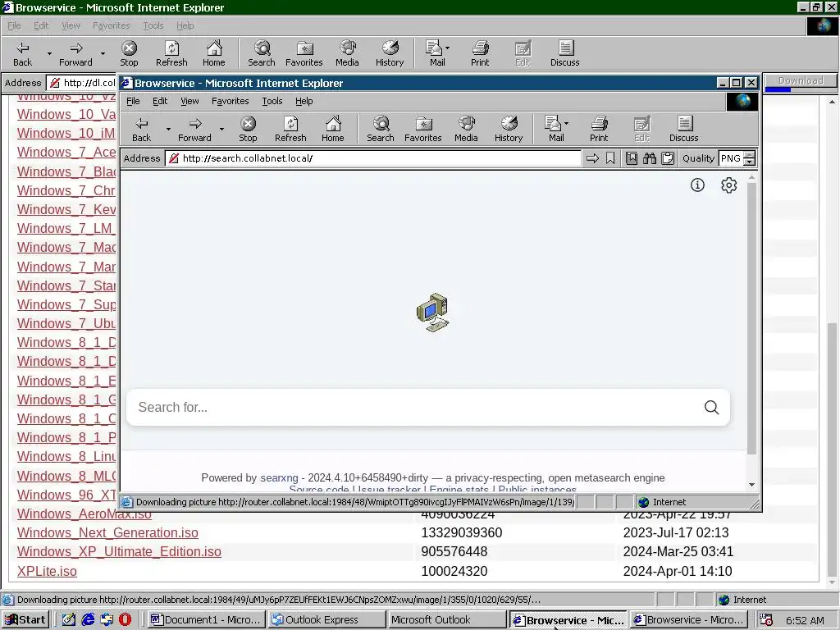
Task: Open Forward history dropdown arrow in front window
Action: click(x=221, y=129)
